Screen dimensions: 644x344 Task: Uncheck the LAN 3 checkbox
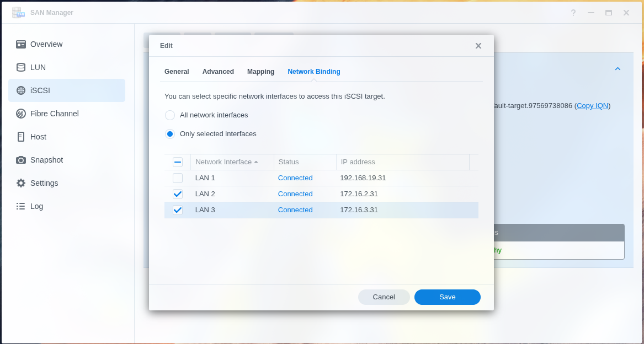click(178, 210)
